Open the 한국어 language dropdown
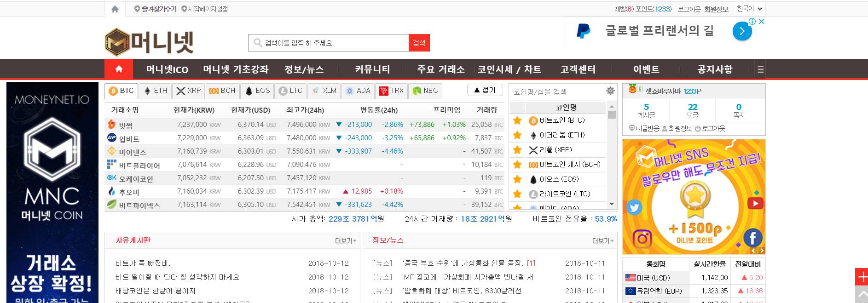Image resolution: width=868 pixels, height=303 pixels. tap(749, 9)
